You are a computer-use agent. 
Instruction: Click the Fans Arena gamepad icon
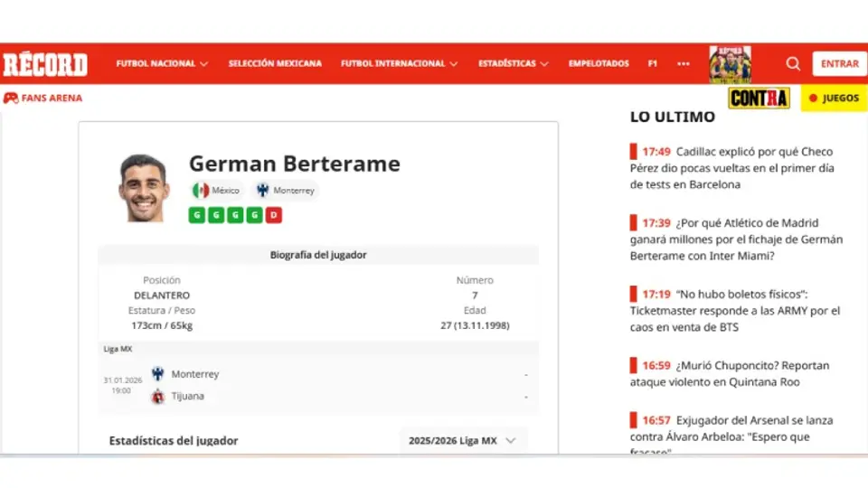11,98
